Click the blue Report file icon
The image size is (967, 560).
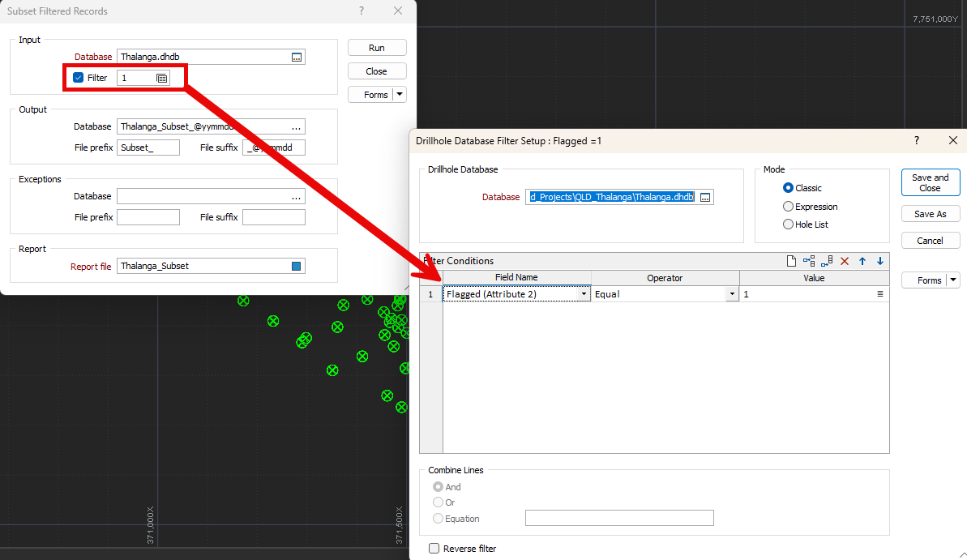click(x=297, y=267)
